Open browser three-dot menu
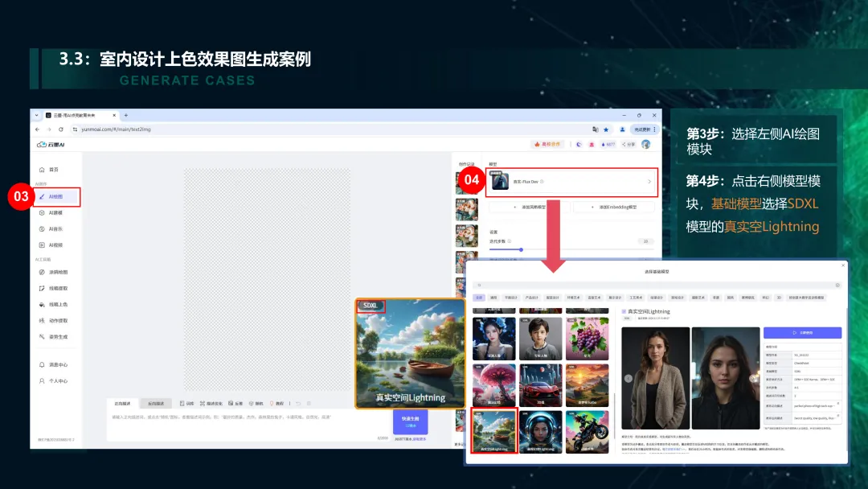868x489 pixels. [654, 129]
